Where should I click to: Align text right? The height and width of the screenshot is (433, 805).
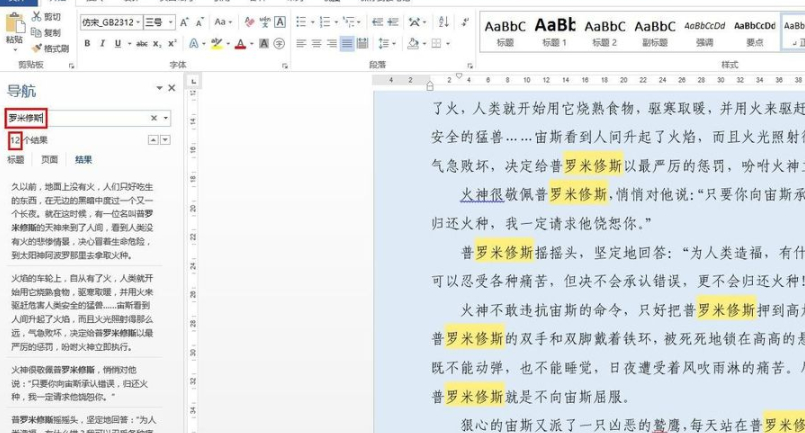pyautogui.click(x=332, y=44)
